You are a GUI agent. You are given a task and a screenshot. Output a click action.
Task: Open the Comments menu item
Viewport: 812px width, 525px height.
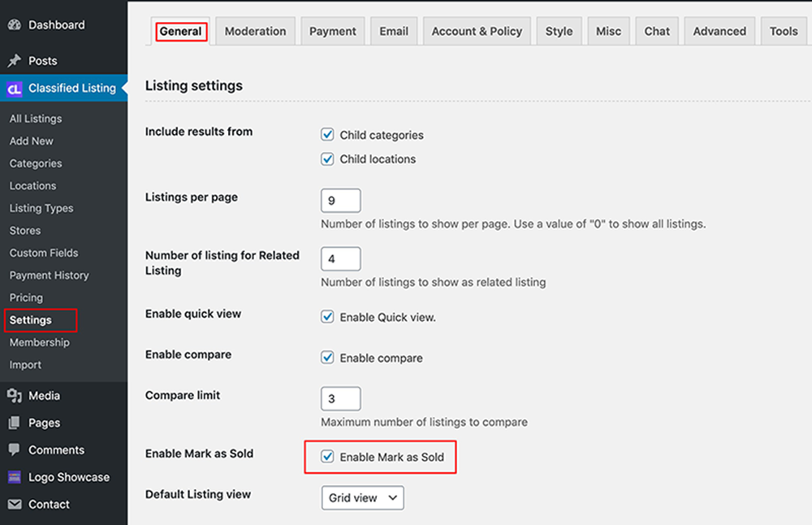56,450
